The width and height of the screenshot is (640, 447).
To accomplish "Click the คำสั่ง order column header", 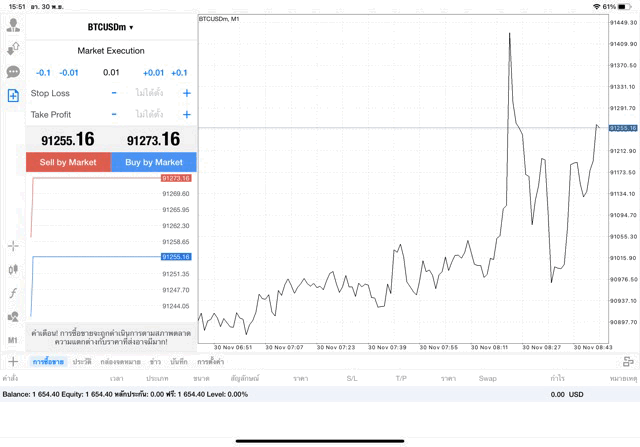I will click(x=10, y=378).
